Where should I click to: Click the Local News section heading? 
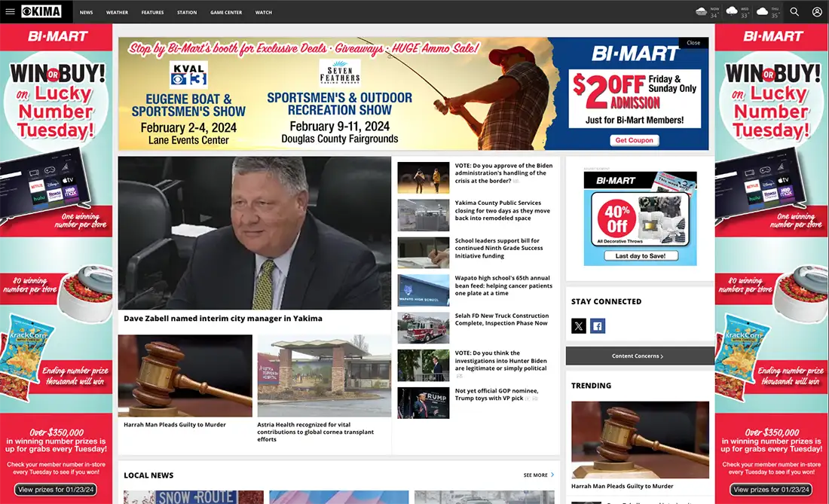pos(148,475)
